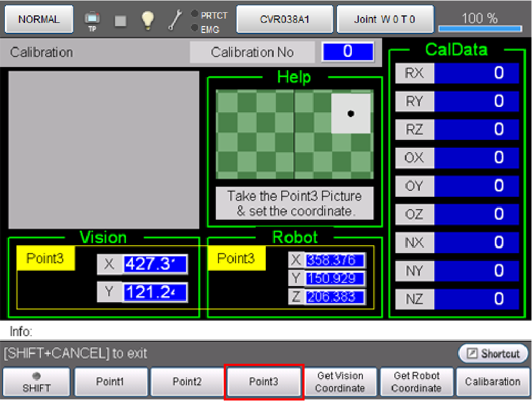Click the NORMAL mode button

39,20
